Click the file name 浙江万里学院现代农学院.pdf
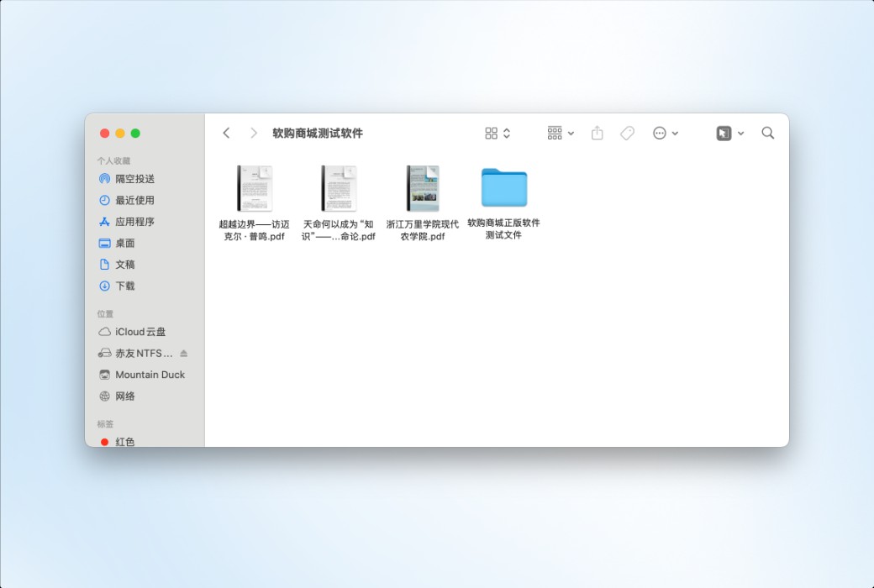This screenshot has height=588, width=874. click(x=423, y=230)
